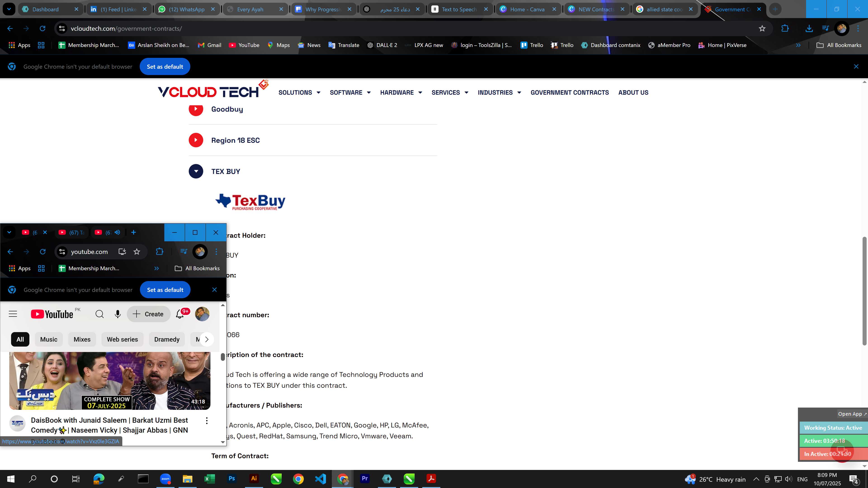Open SOFTWARE dropdown menu

(350, 93)
